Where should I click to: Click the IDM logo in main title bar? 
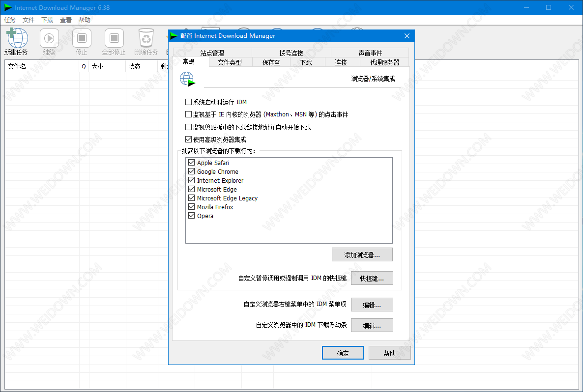[x=8, y=7]
